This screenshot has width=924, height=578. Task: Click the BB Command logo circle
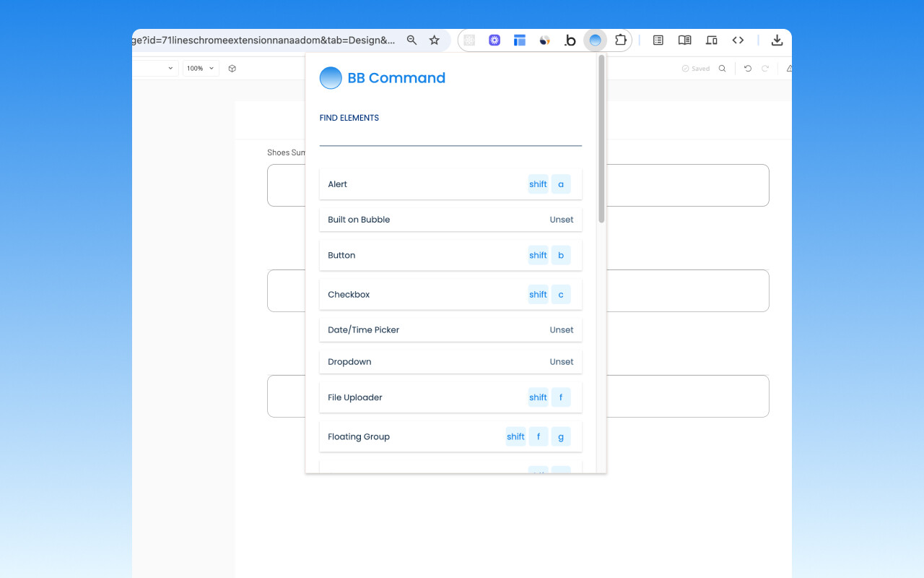[331, 78]
